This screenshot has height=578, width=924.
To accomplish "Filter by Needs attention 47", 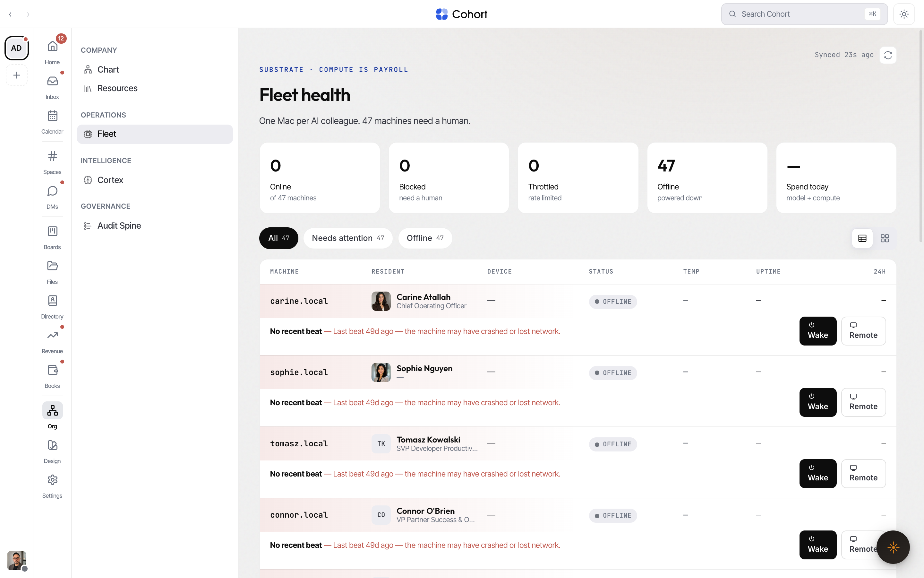I will [348, 238].
